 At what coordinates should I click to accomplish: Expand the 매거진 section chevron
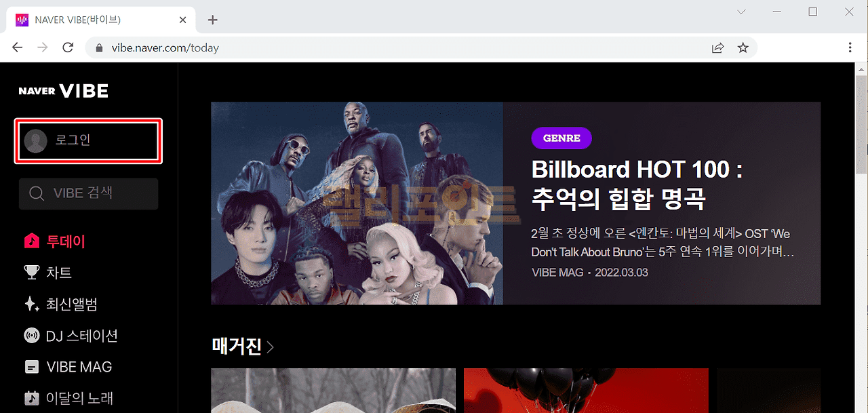270,347
